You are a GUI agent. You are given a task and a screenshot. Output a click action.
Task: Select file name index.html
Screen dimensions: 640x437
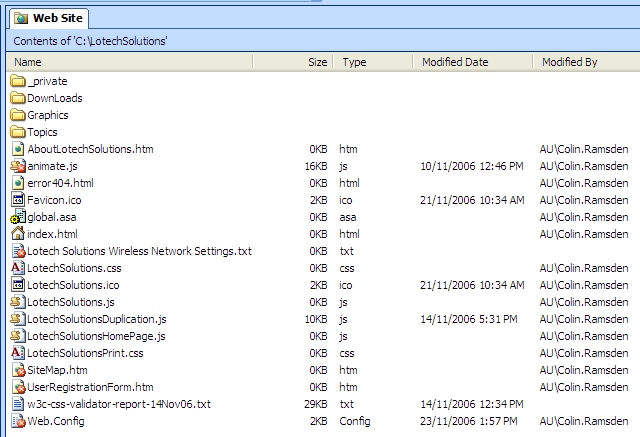[52, 234]
